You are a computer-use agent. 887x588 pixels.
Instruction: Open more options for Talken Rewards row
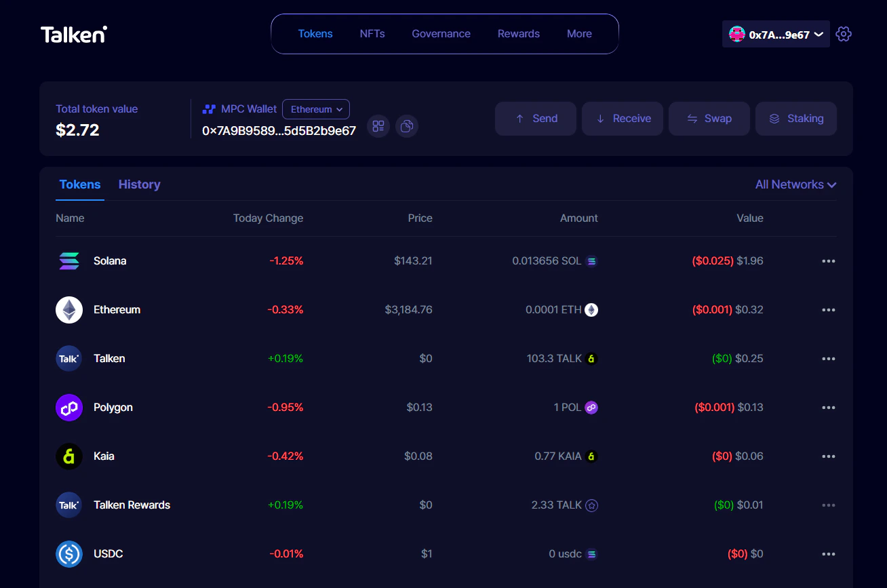pos(829,505)
